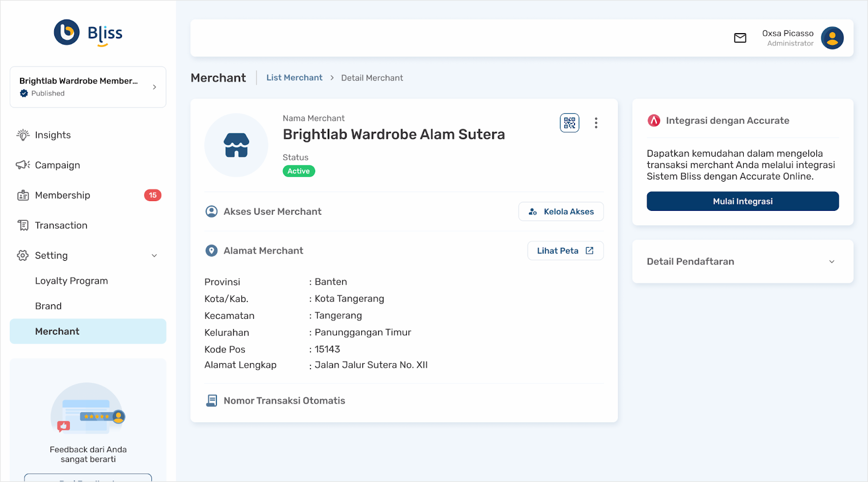Click the Nomor Transaksi Otomatis heading
This screenshot has height=482, width=868.
(284, 401)
